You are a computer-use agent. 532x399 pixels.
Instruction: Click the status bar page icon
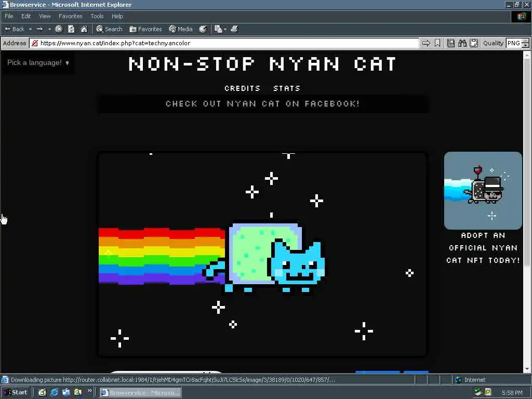(x=5, y=380)
